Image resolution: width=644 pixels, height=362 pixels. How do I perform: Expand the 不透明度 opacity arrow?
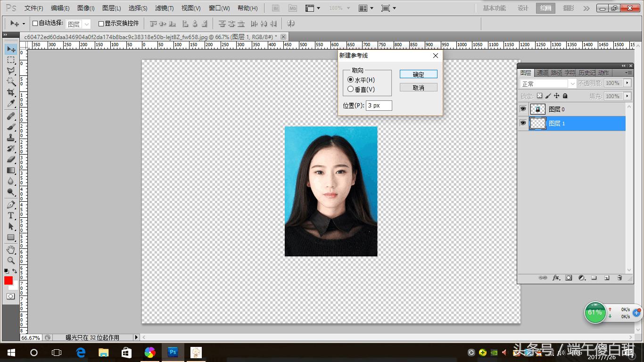627,83
